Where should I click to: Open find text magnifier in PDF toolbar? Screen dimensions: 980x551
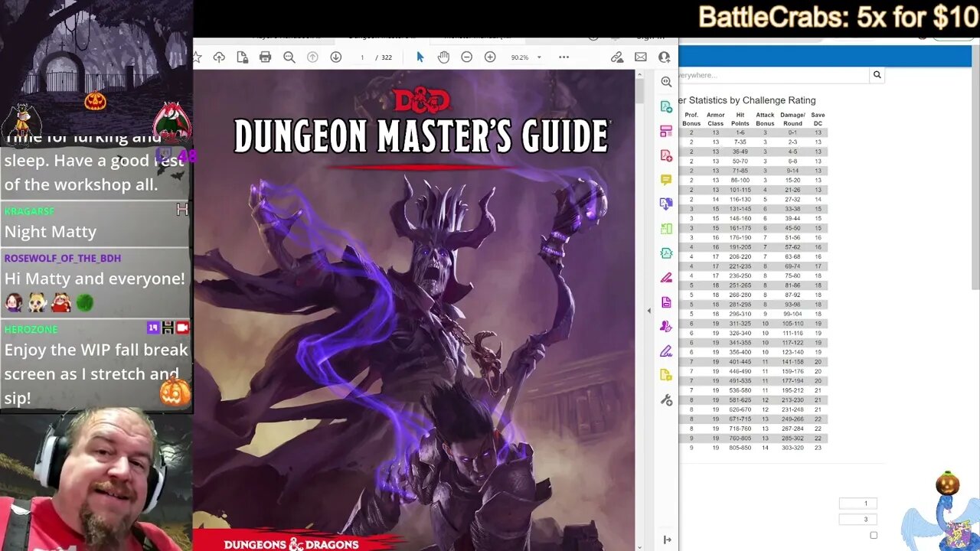click(x=289, y=57)
